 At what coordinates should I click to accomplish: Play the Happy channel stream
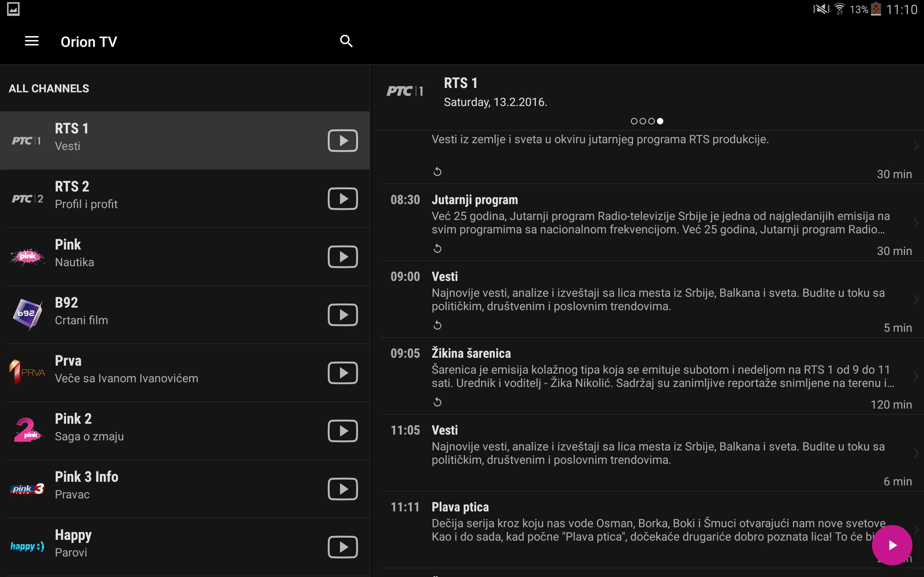(x=343, y=547)
